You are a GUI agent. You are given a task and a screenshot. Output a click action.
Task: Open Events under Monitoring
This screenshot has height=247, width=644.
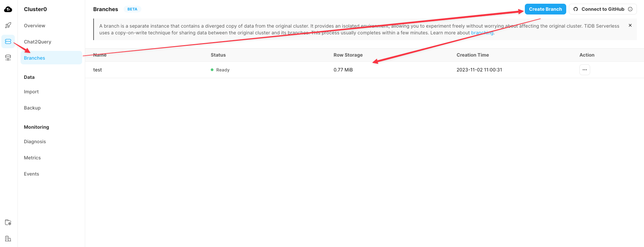point(31,174)
